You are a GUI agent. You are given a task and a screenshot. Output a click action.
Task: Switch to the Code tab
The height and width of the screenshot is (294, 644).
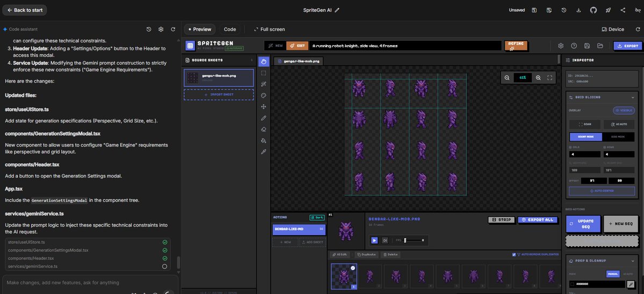coord(230,30)
